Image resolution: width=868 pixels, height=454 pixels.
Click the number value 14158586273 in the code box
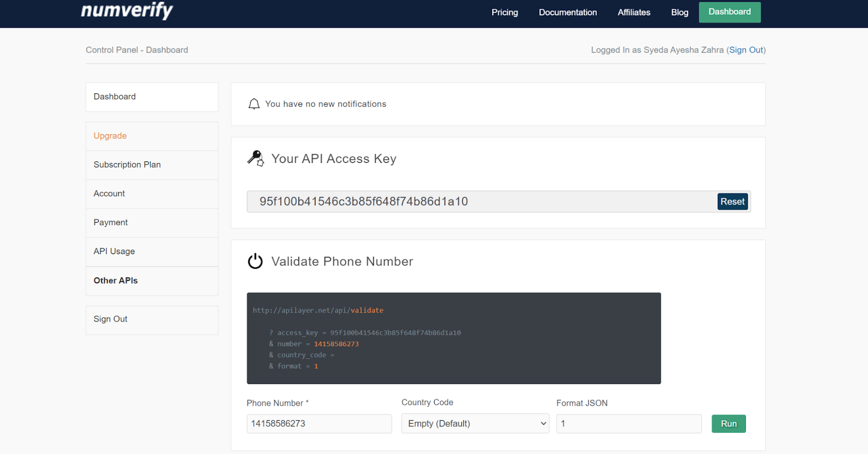336,344
